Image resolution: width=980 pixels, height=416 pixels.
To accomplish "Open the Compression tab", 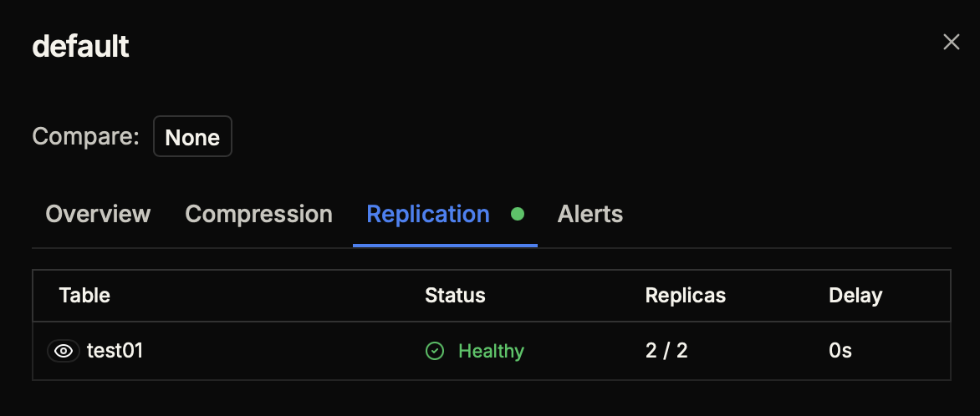I will click(x=258, y=214).
